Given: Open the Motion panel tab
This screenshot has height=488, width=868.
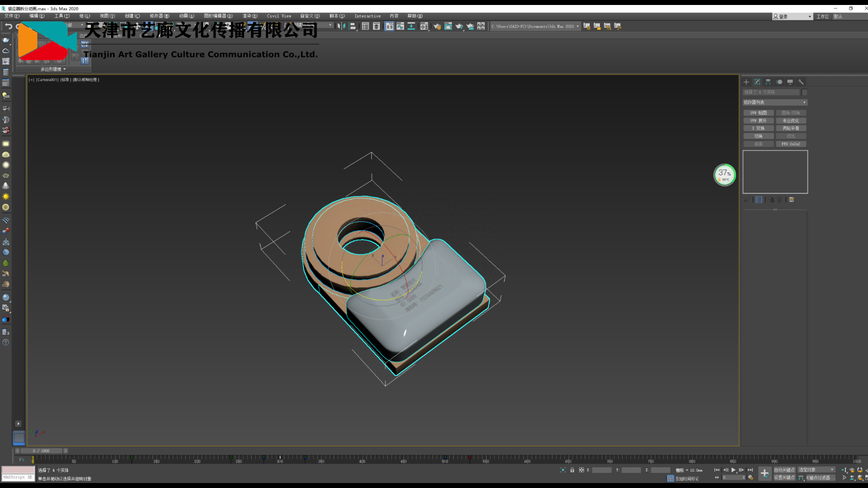Looking at the screenshot, I should (x=779, y=82).
